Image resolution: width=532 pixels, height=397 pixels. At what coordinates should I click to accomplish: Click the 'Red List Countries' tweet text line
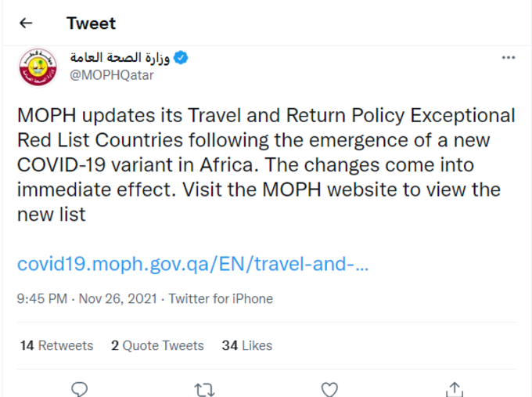100,140
